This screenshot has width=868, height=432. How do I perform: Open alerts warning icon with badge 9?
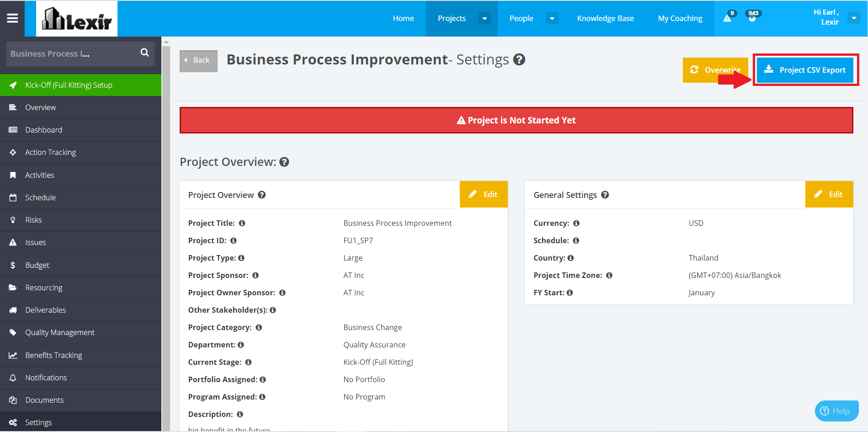click(x=727, y=18)
